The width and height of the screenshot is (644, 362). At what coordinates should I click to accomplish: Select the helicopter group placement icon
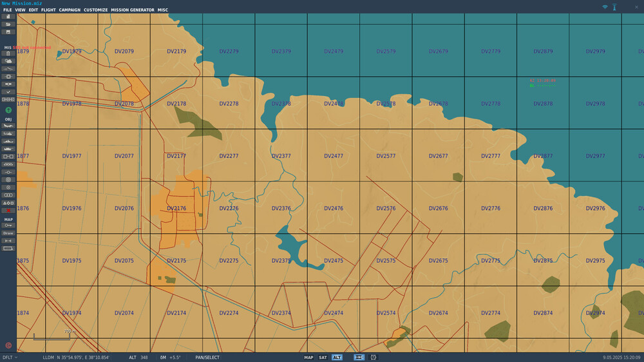point(8,133)
